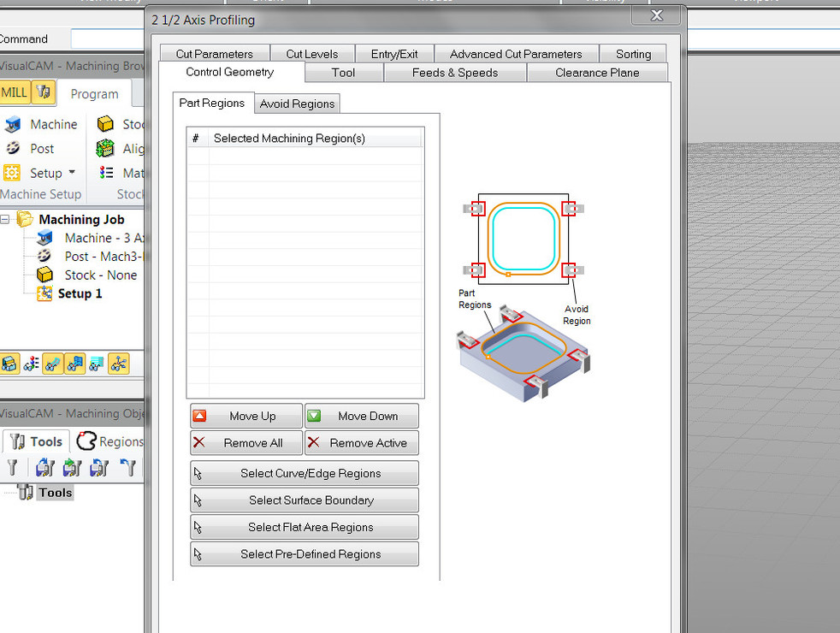Open the Setup dropdown arrow
840x633 pixels.
pos(72,173)
